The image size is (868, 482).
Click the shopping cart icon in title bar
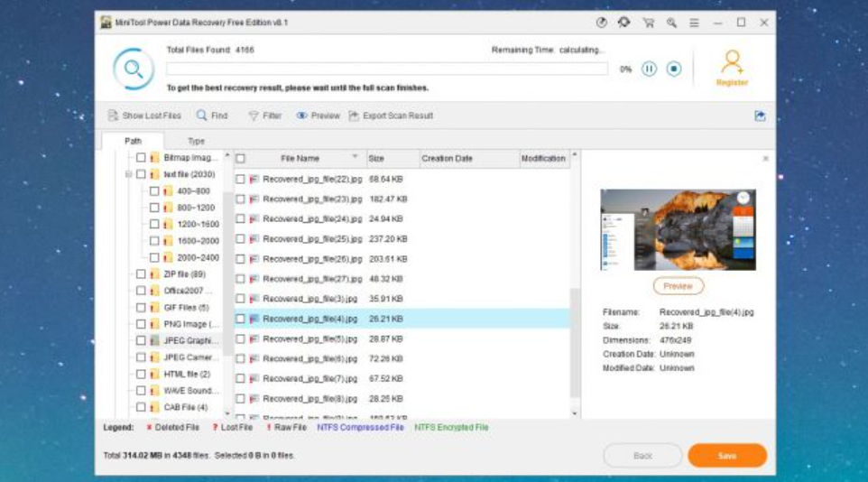tap(649, 23)
